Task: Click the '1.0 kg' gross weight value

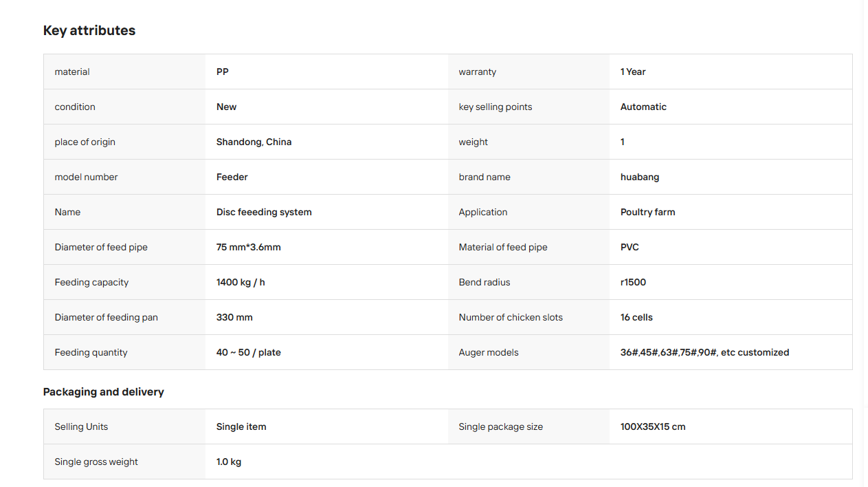Action: (229, 462)
